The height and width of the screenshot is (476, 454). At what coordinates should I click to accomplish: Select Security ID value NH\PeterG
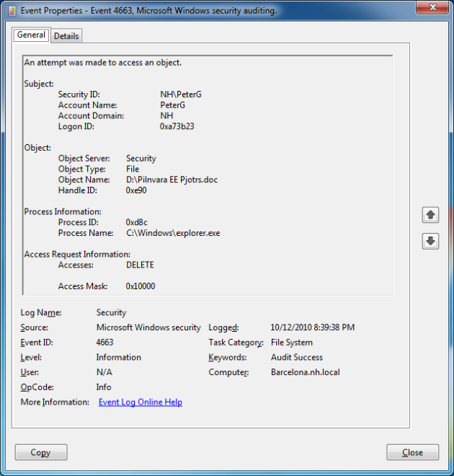[x=181, y=94]
